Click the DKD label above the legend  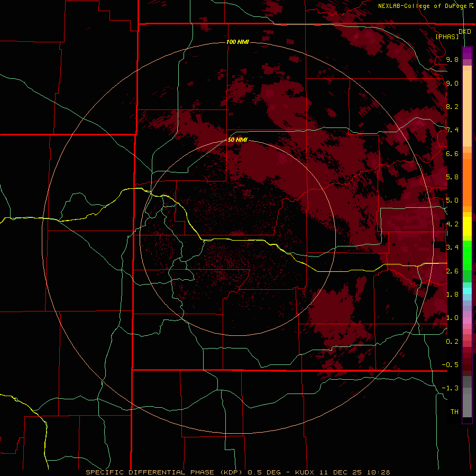click(x=465, y=31)
